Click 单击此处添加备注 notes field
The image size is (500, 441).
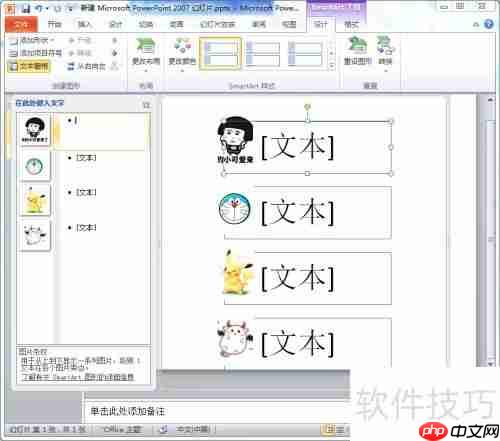128,411
